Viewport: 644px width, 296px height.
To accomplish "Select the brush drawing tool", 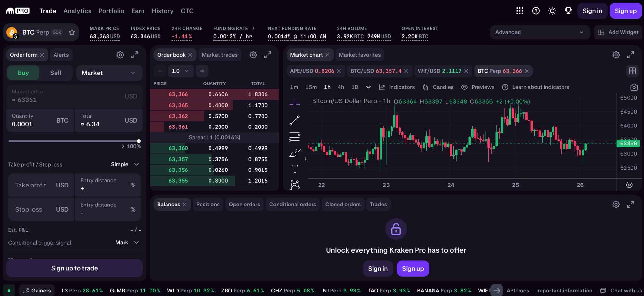I will click(x=295, y=153).
